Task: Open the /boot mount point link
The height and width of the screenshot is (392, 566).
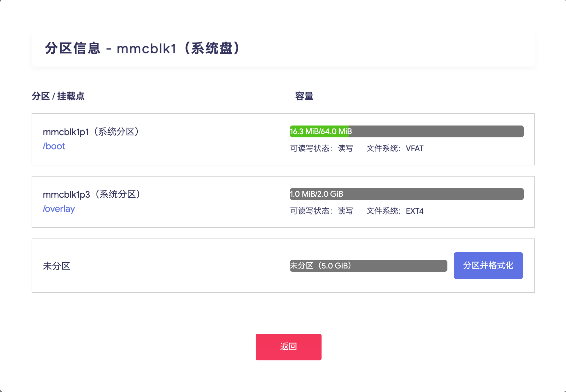Action: [54, 146]
